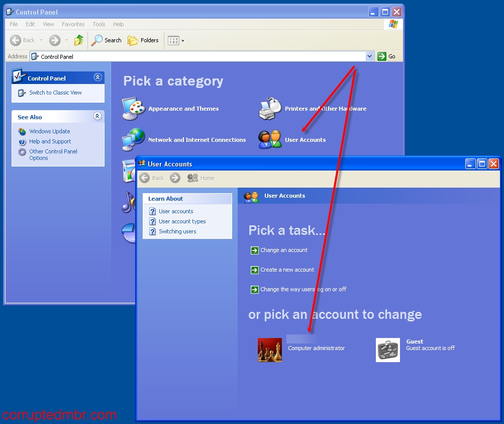Open the Search toolbar button
Image resolution: width=504 pixels, height=424 pixels.
point(107,40)
